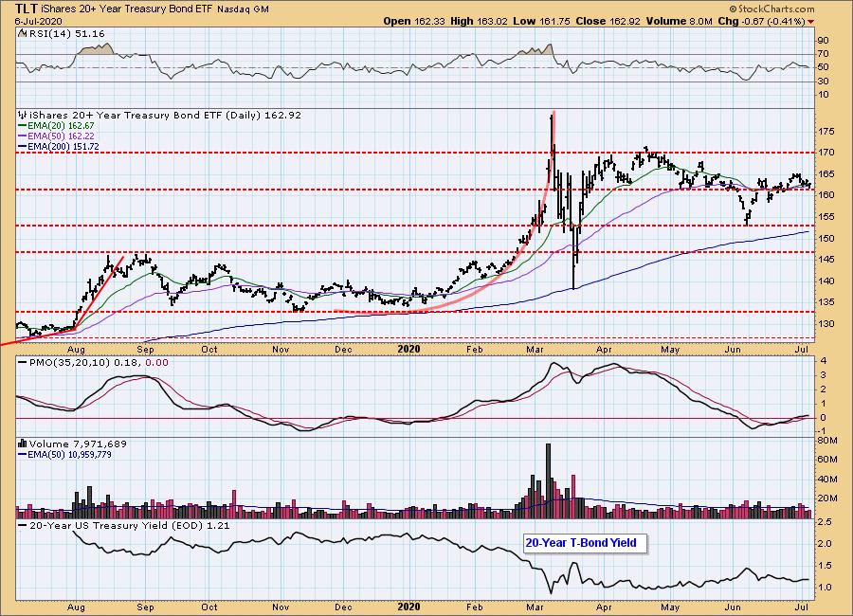Click the 2.5 yield axis label

pos(825,522)
